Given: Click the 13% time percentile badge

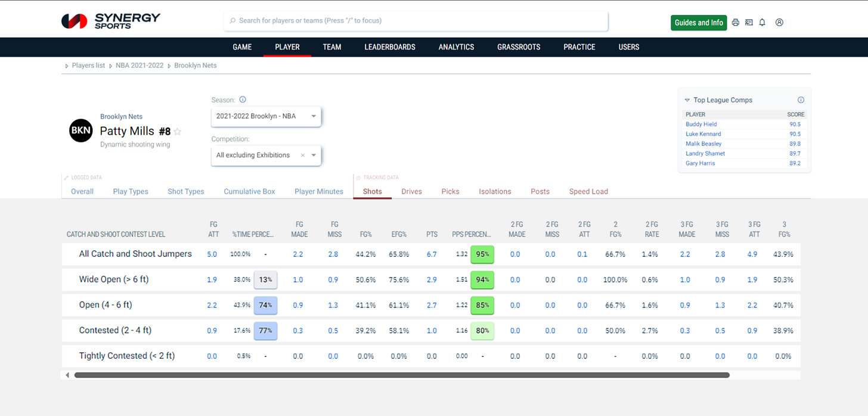Looking at the screenshot, I should [265, 280].
